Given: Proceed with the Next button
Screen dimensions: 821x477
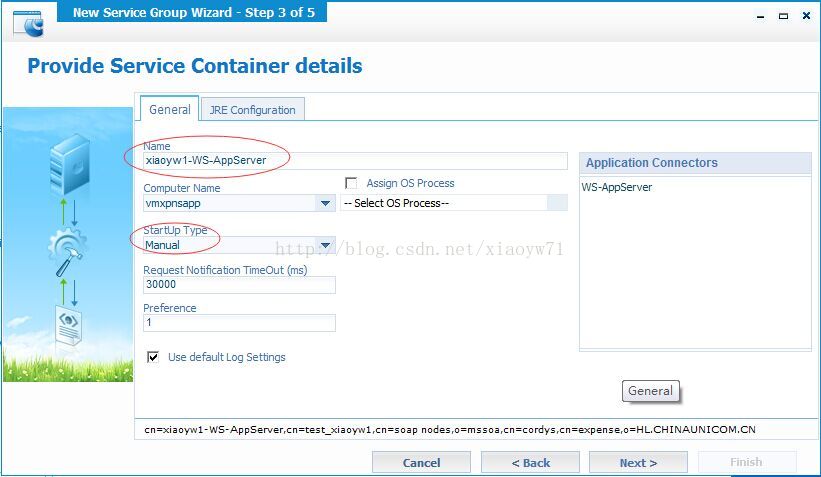Looking at the screenshot, I should (x=638, y=462).
